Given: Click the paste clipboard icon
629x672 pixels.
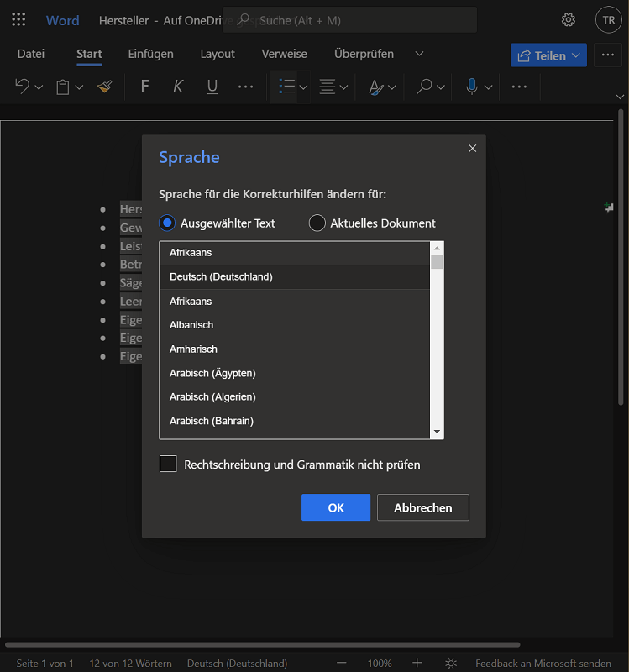Looking at the screenshot, I should [63, 87].
